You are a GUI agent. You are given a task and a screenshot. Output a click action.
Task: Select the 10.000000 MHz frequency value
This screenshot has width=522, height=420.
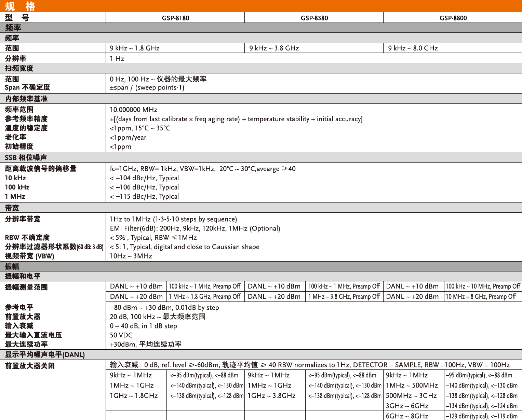point(134,110)
